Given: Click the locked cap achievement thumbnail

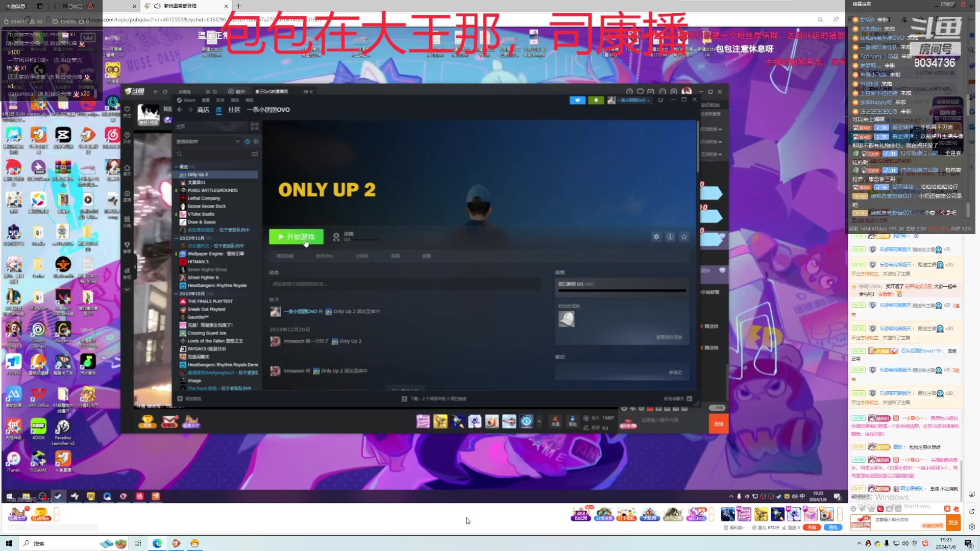Looking at the screenshot, I should [x=567, y=319].
